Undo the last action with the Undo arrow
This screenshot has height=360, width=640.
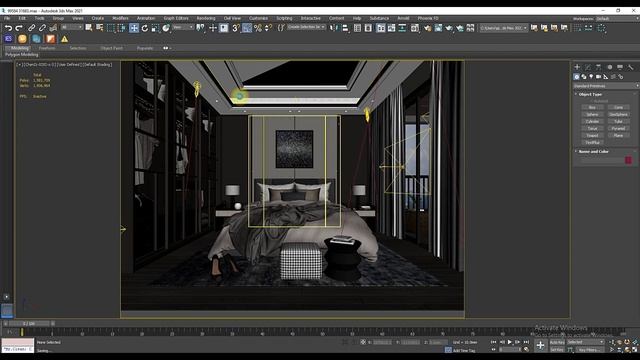click(8, 28)
